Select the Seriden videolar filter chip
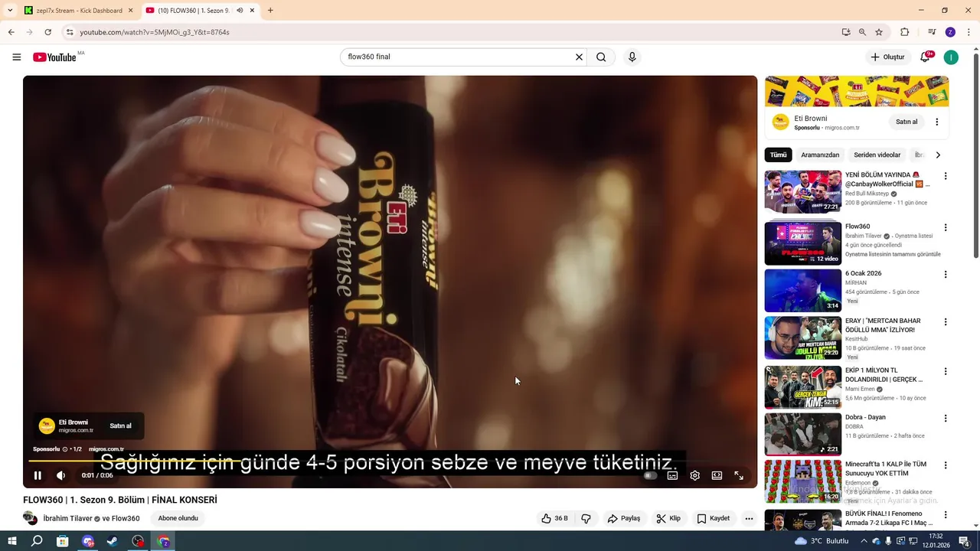The image size is (980, 551). [x=877, y=155]
